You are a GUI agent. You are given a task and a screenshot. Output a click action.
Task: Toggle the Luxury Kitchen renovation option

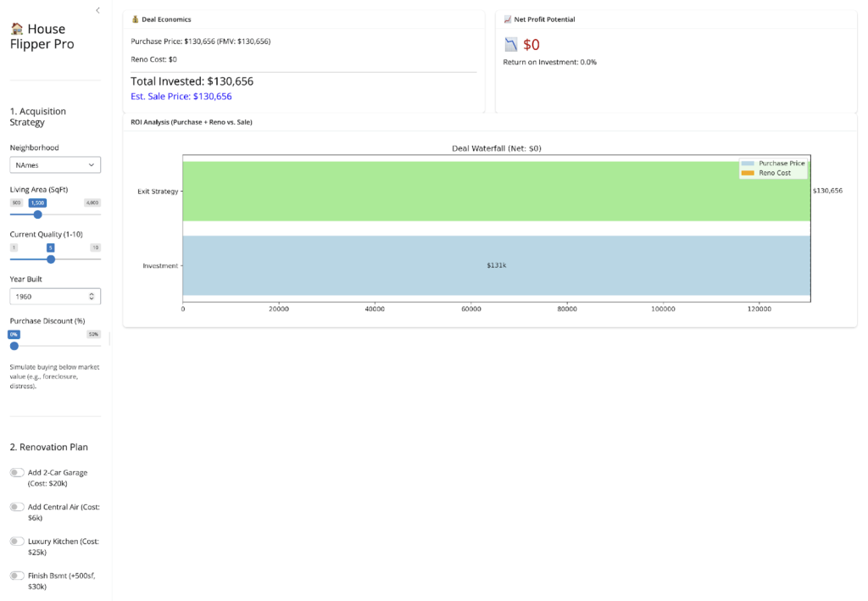[17, 541]
